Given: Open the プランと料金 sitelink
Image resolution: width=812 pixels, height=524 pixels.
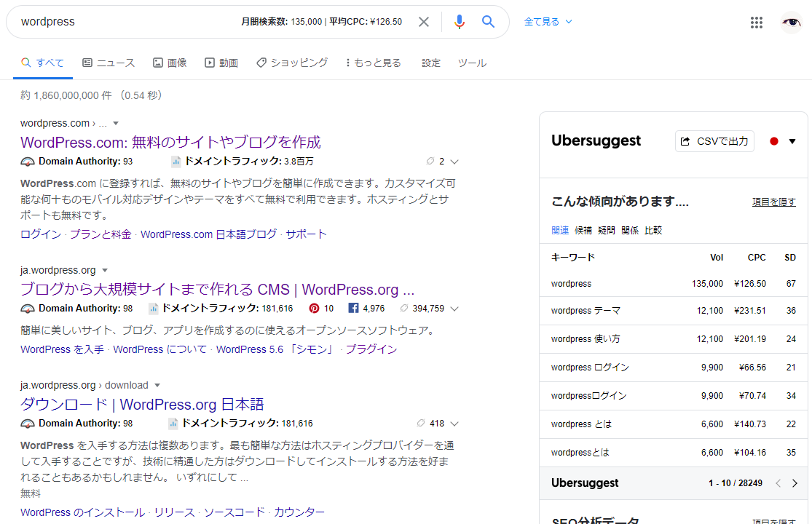Looking at the screenshot, I should (x=100, y=234).
